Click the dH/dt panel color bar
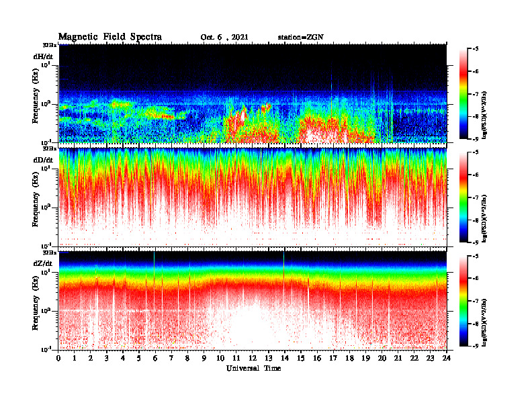 tap(463, 94)
